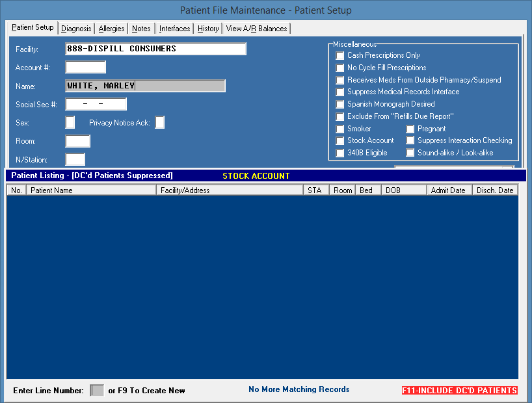Open View A/R Balances tab

point(256,28)
